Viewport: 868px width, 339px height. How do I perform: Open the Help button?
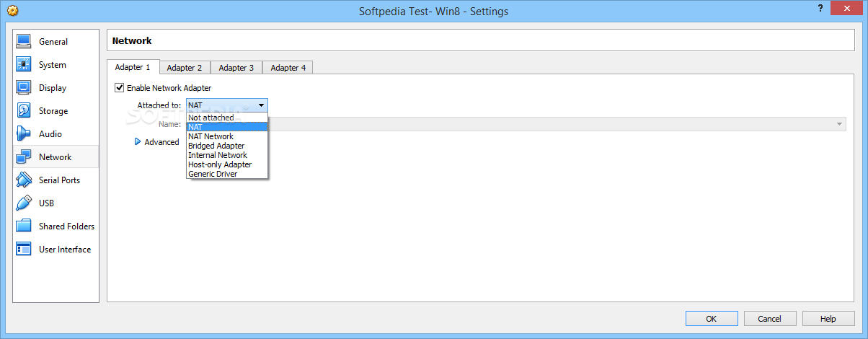pos(828,319)
